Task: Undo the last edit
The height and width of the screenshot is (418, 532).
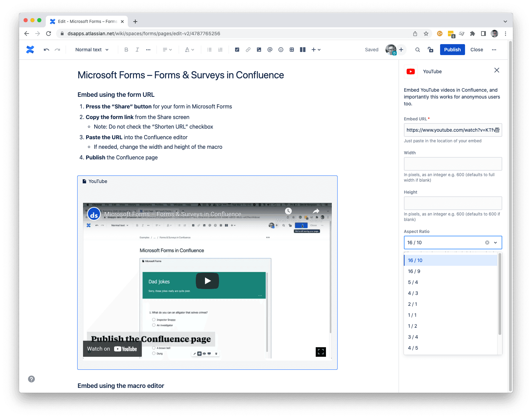Action: pyautogui.click(x=46, y=50)
